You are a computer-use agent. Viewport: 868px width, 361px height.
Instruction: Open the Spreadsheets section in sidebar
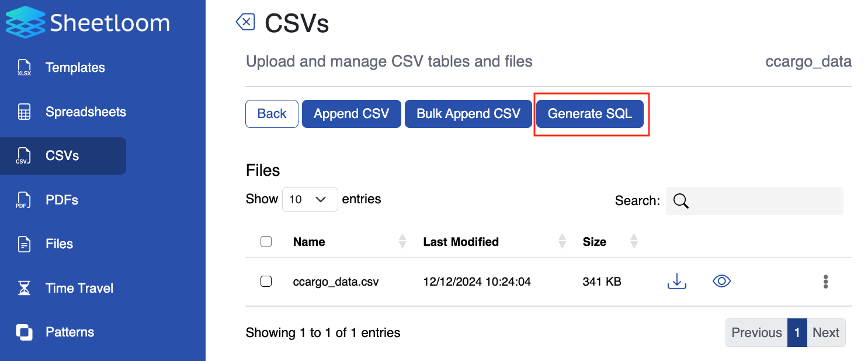[85, 112]
